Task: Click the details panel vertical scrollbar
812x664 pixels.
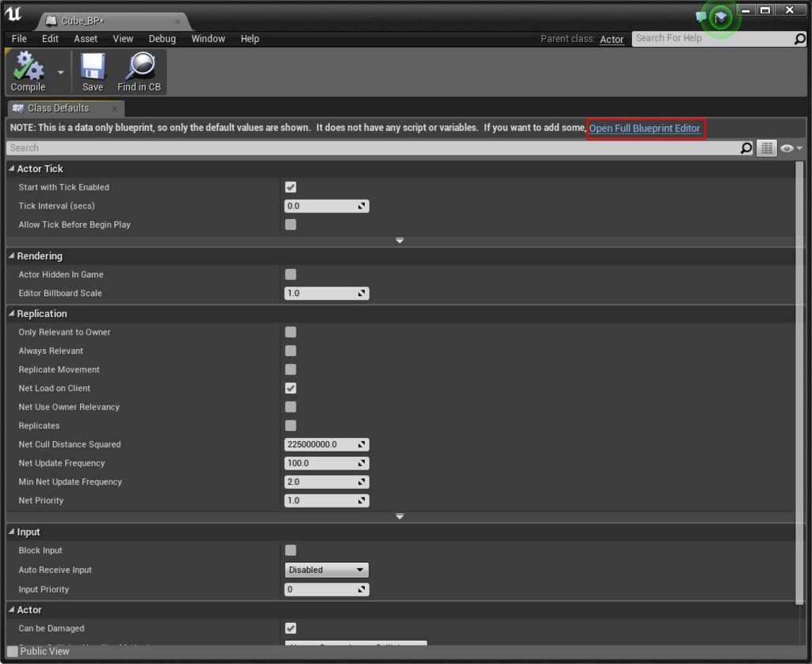Action: [799, 382]
